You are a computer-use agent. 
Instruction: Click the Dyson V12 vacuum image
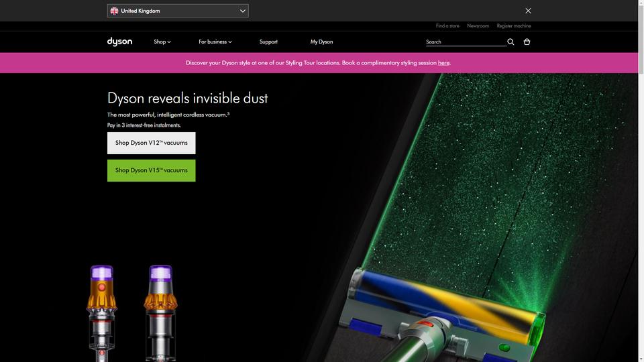101,313
